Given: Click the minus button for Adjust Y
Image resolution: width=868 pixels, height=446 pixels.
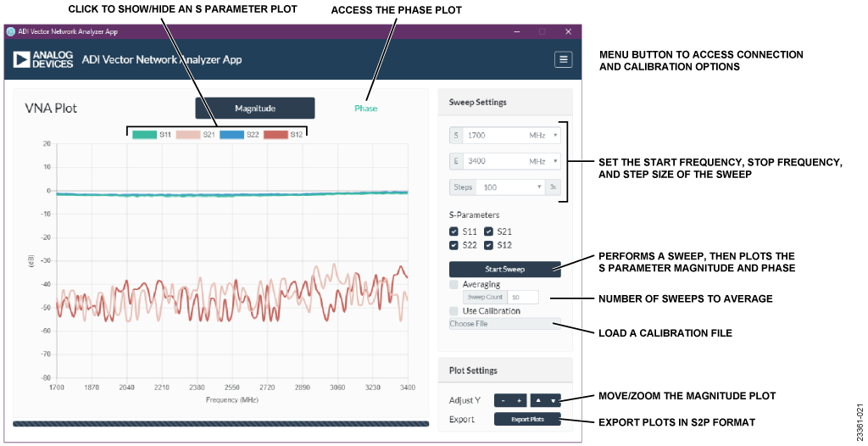Looking at the screenshot, I should click(x=503, y=400).
